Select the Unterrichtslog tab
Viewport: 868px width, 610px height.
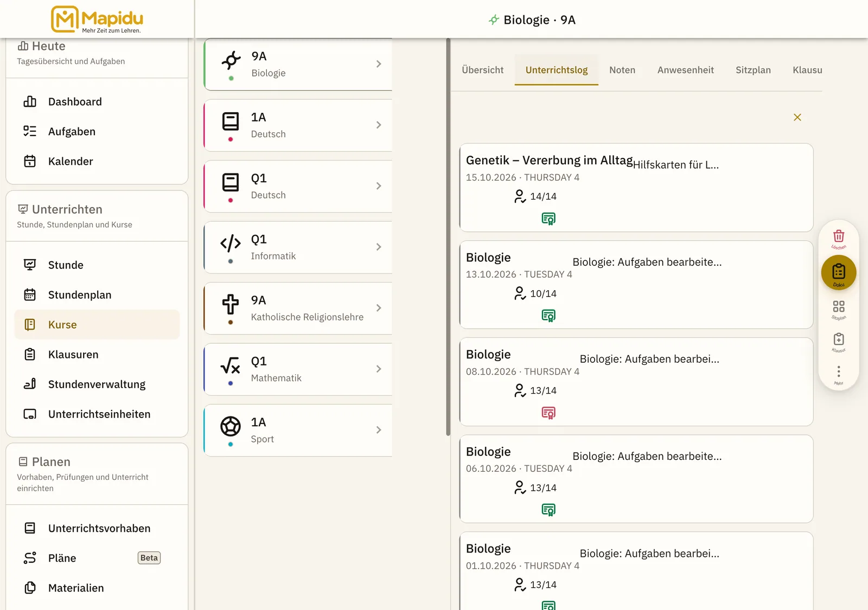(x=557, y=70)
